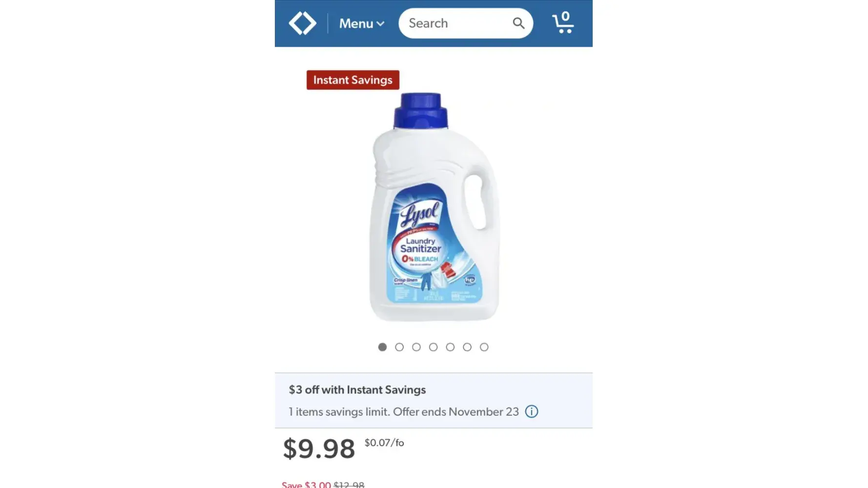868x488 pixels.
Task: Open the Menu dropdown
Action: (361, 23)
